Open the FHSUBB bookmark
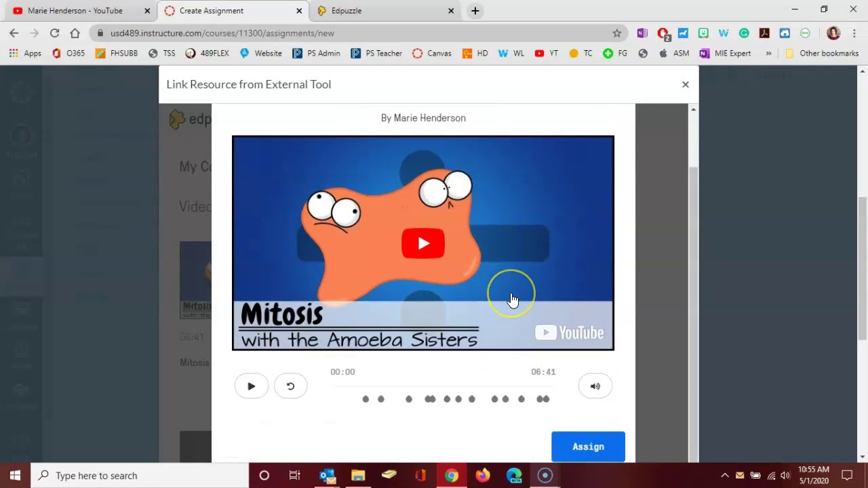Viewport: 868px width, 488px height. point(117,53)
